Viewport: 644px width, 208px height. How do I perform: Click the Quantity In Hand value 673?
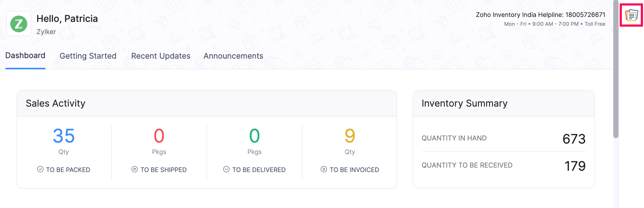pyautogui.click(x=574, y=139)
